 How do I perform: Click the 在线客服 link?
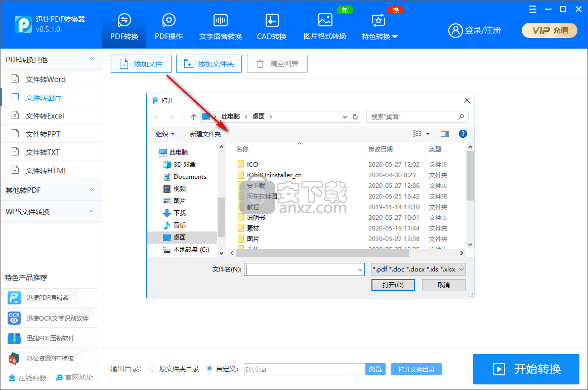28,378
